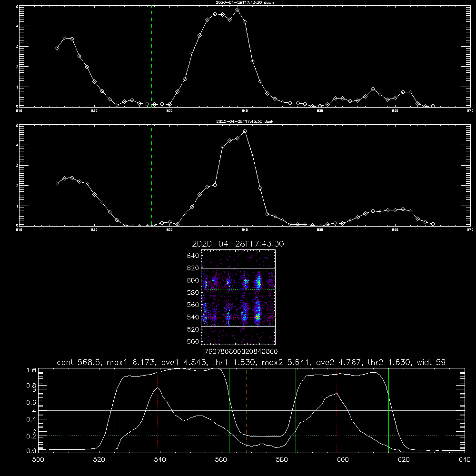Click the first diamond point of the dawn curve

[x=57, y=48]
